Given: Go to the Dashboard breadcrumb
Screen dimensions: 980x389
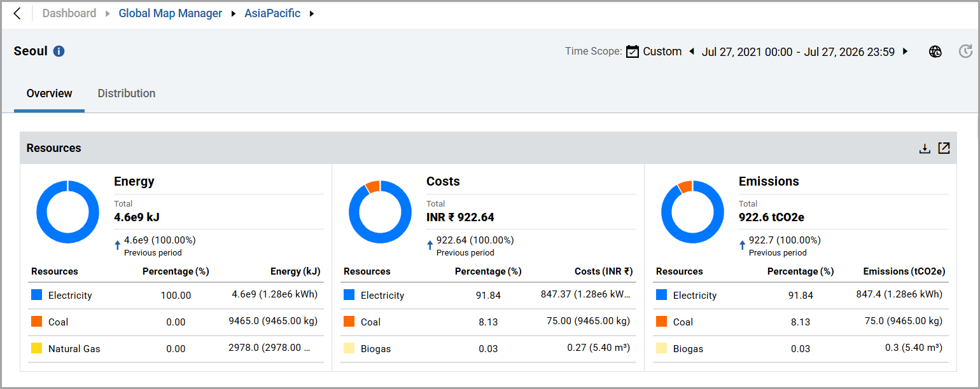Looking at the screenshot, I should pos(69,13).
